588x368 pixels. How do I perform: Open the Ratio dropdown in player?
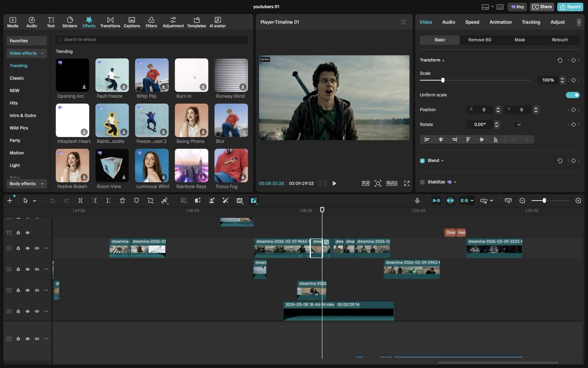click(x=392, y=184)
